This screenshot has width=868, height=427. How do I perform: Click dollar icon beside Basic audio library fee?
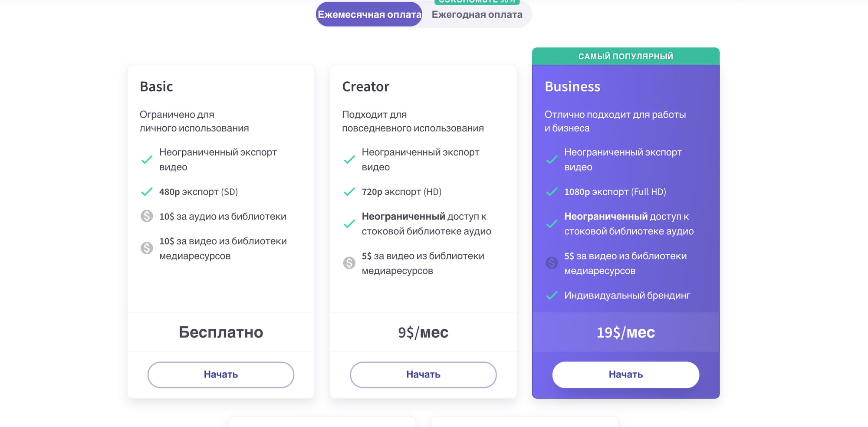click(x=147, y=216)
